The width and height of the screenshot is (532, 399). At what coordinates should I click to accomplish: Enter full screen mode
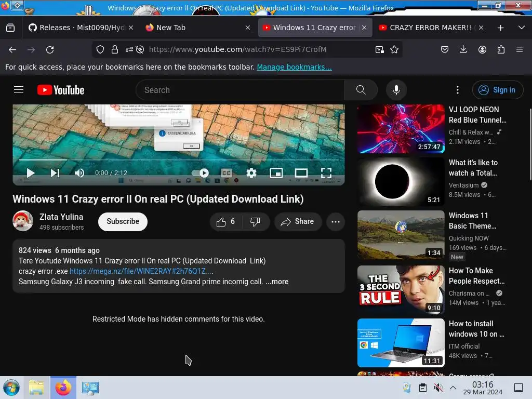[x=326, y=173]
